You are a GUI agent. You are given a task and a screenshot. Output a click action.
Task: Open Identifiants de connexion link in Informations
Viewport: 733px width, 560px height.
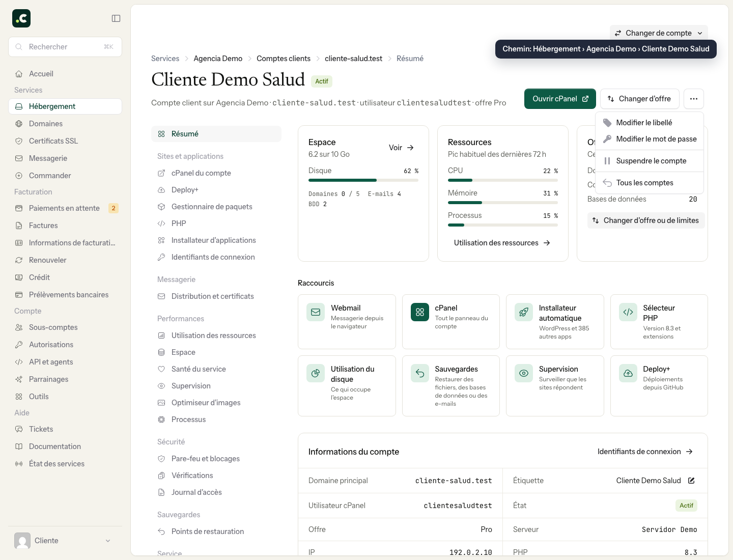(x=645, y=452)
